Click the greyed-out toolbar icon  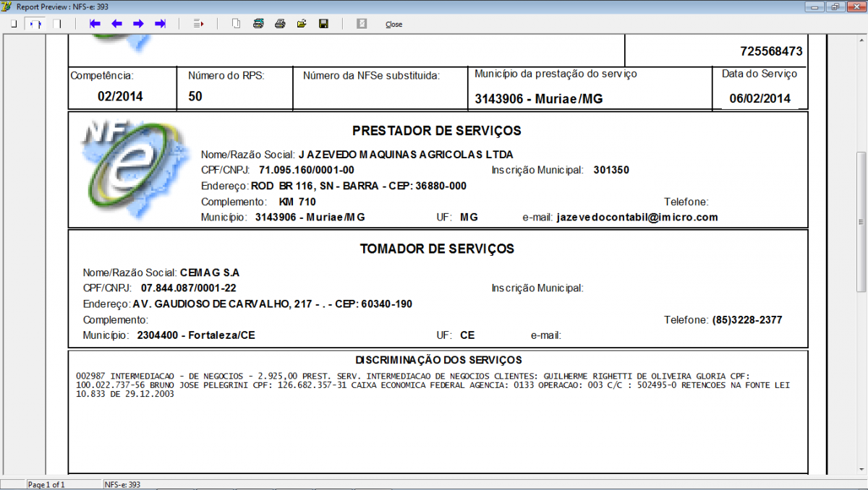pyautogui.click(x=362, y=24)
